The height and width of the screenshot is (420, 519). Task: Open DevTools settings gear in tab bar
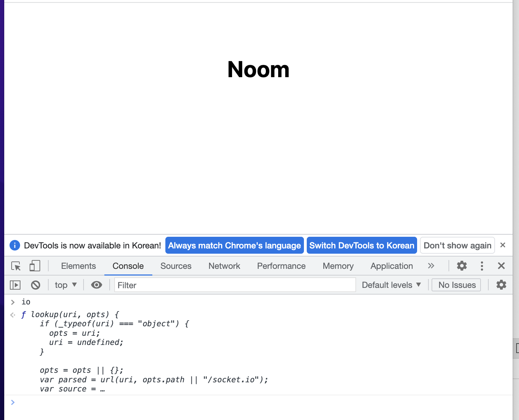(462, 266)
